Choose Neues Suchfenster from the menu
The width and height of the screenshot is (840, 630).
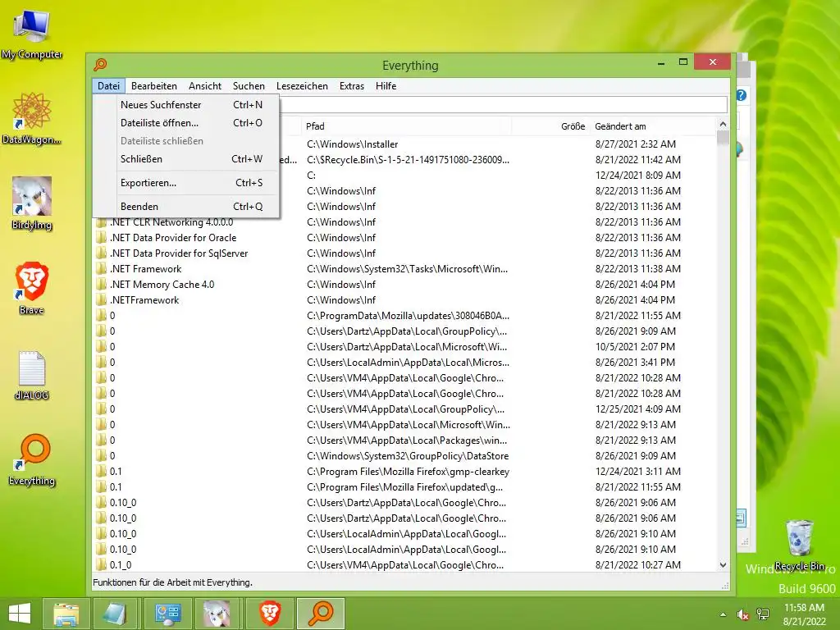click(186, 105)
